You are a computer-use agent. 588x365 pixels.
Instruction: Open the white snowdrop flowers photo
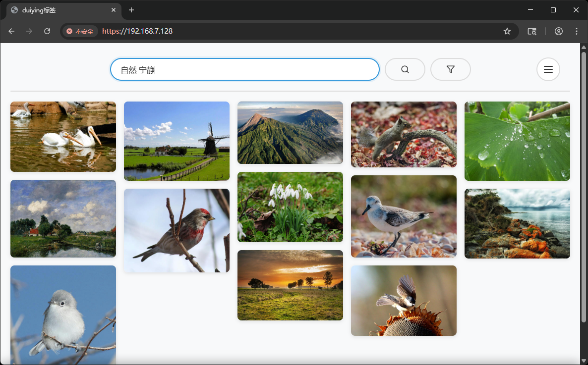pos(290,207)
